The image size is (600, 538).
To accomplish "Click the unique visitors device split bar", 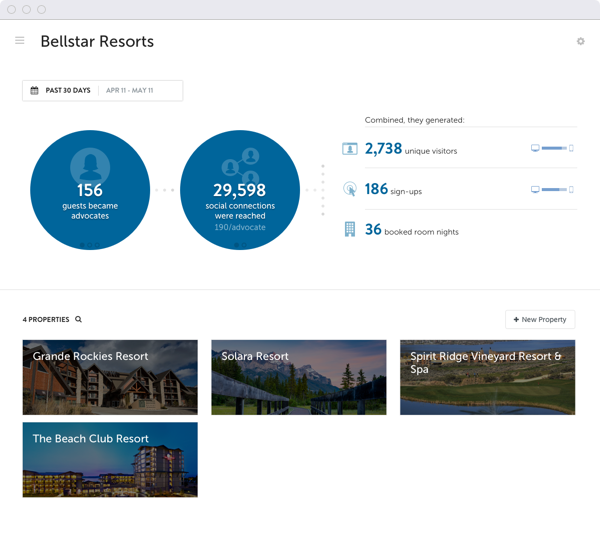I will click(553, 148).
